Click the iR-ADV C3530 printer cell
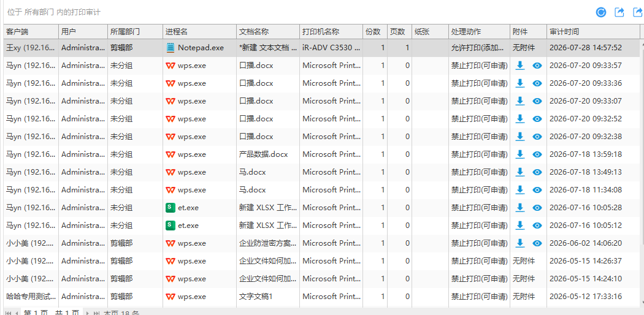 coord(331,48)
